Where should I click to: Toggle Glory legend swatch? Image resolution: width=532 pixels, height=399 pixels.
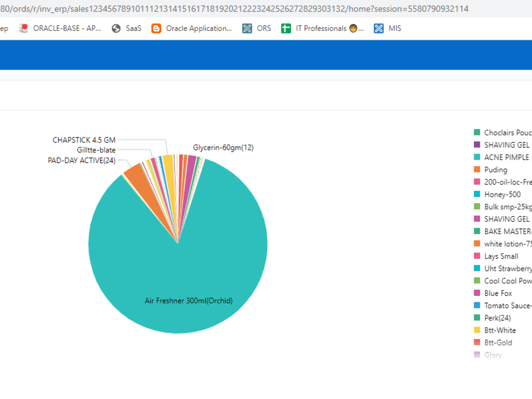click(477, 354)
